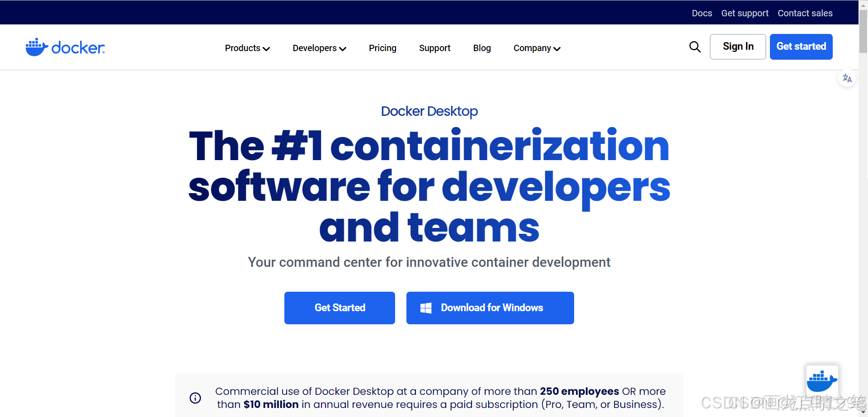This screenshot has height=417, width=868.
Task: Click the '250 employees' bold text
Action: 579,391
